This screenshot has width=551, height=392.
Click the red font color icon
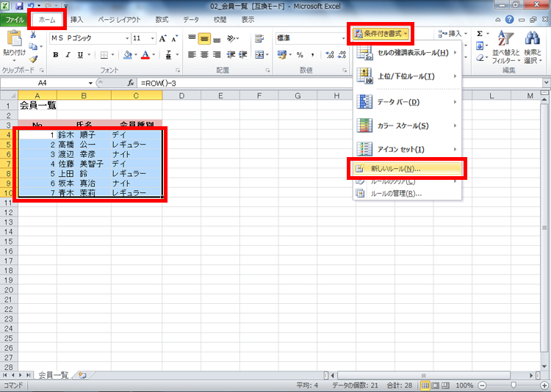pos(145,55)
